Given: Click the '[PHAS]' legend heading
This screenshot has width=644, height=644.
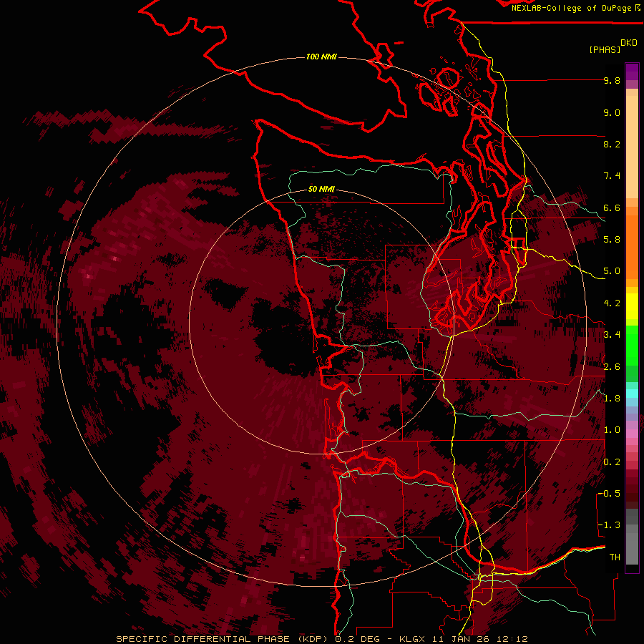Looking at the screenshot, I should click(605, 50).
